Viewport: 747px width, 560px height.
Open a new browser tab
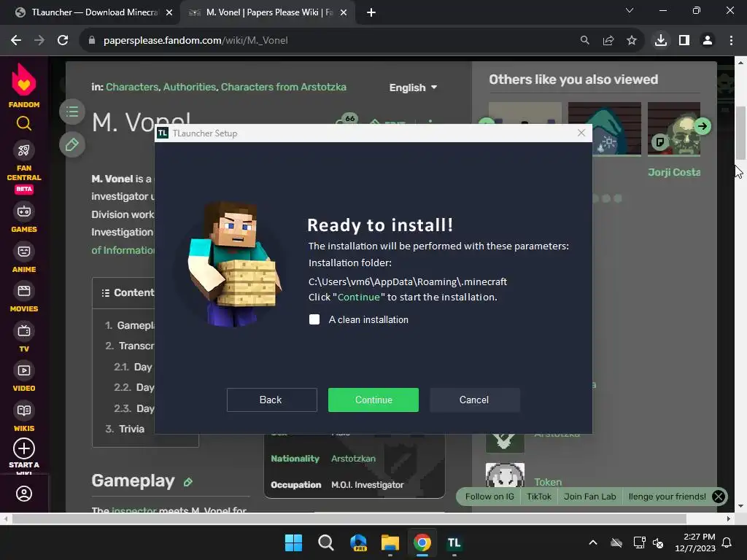(371, 13)
